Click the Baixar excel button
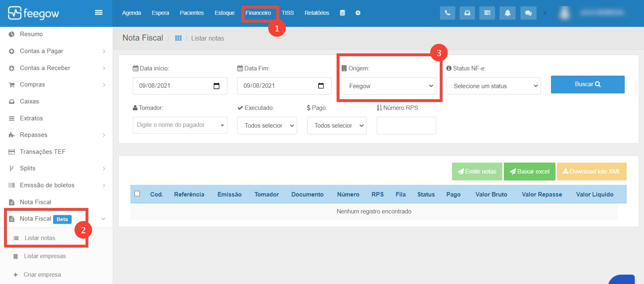This screenshot has height=284, width=644. (530, 172)
